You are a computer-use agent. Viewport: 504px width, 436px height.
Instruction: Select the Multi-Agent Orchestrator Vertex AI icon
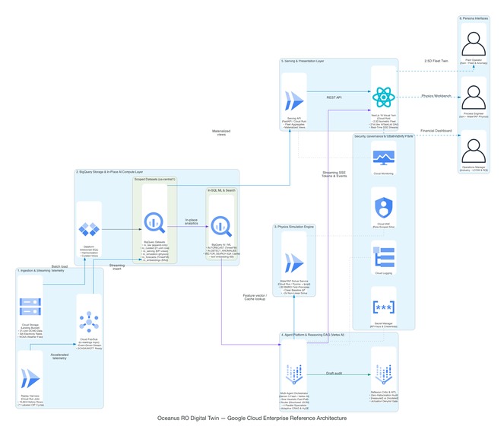[294, 374]
